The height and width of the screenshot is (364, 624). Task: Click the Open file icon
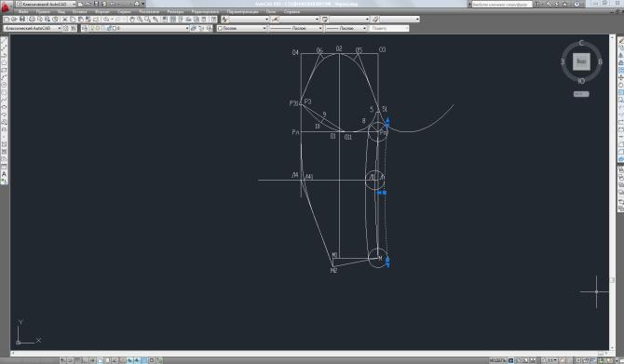click(14, 20)
